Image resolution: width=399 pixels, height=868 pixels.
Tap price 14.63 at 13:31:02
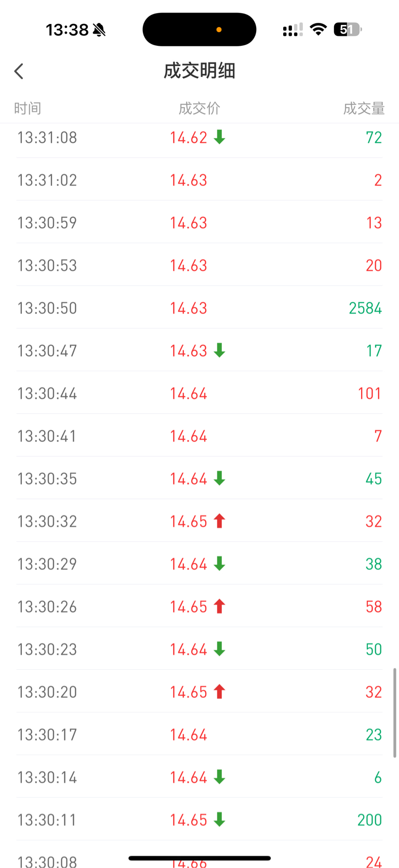(x=189, y=180)
